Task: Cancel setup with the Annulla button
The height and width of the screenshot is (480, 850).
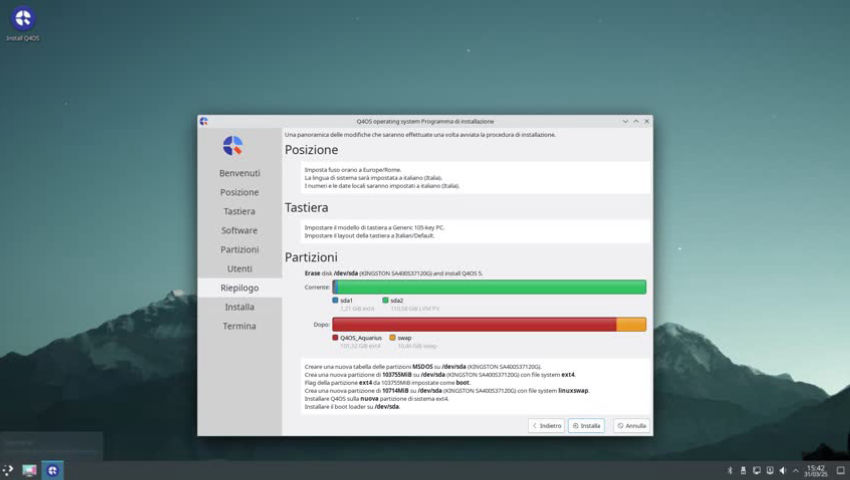Action: 631,425
